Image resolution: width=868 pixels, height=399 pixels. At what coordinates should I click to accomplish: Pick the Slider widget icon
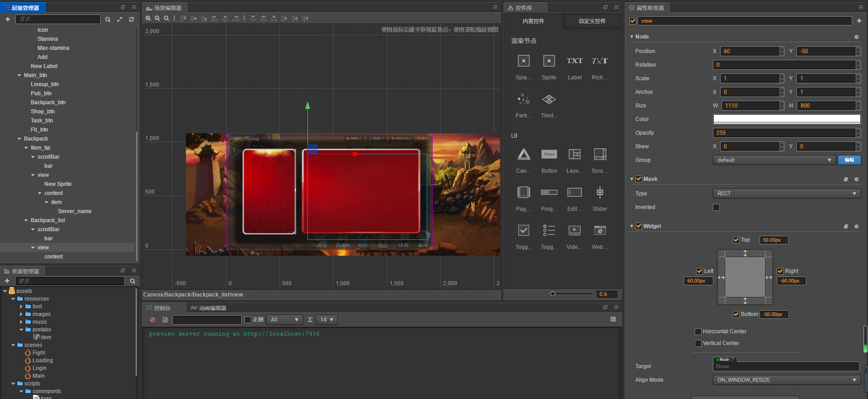600,193
